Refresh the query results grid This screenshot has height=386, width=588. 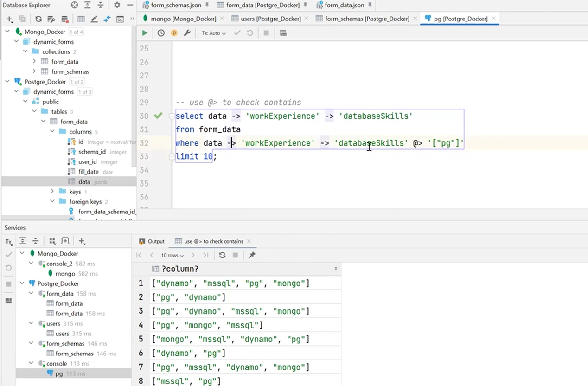222,255
